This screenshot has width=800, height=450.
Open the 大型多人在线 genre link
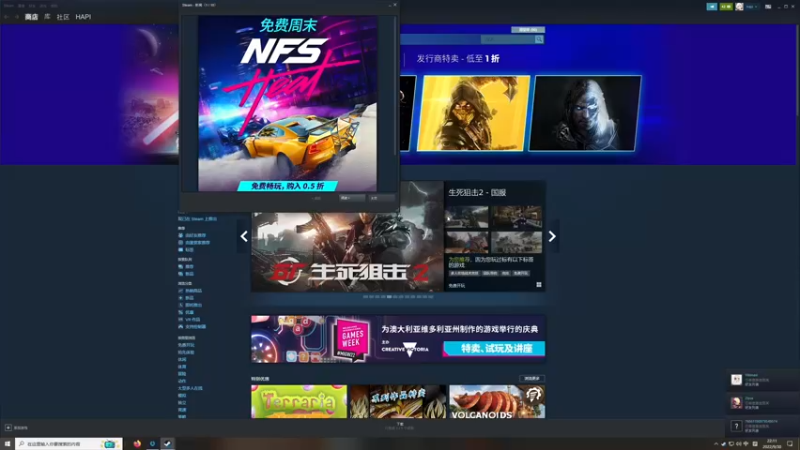click(x=190, y=388)
